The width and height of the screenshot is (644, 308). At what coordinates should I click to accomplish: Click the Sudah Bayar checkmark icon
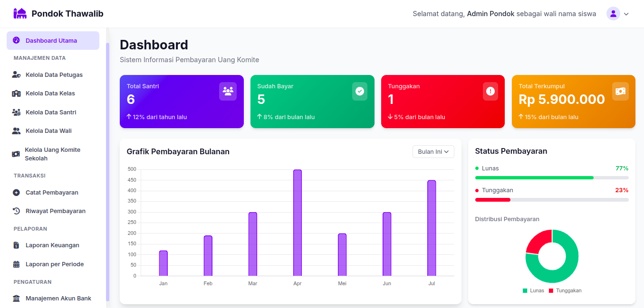click(x=360, y=91)
